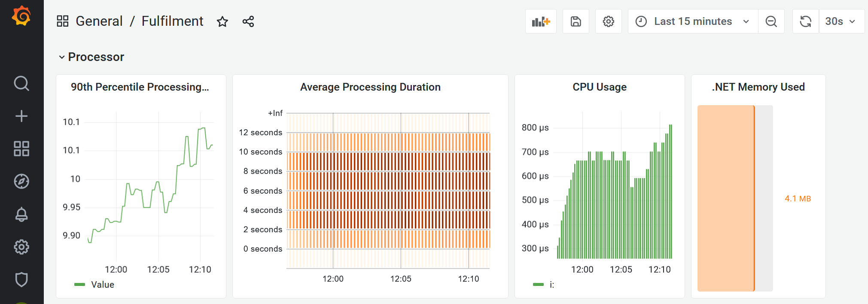This screenshot has height=304, width=868.
Task: Click the '800 µs' CPU axis label
Action: (535, 128)
